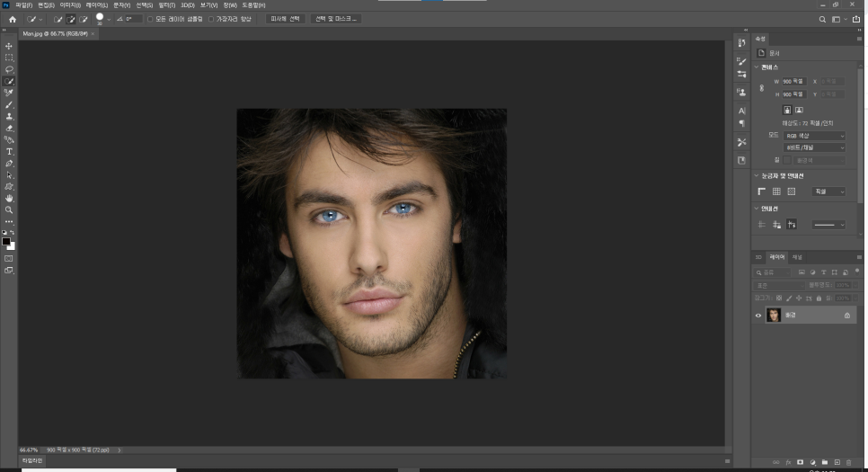Open the Paragraph panel icon
868x472 pixels.
click(742, 123)
